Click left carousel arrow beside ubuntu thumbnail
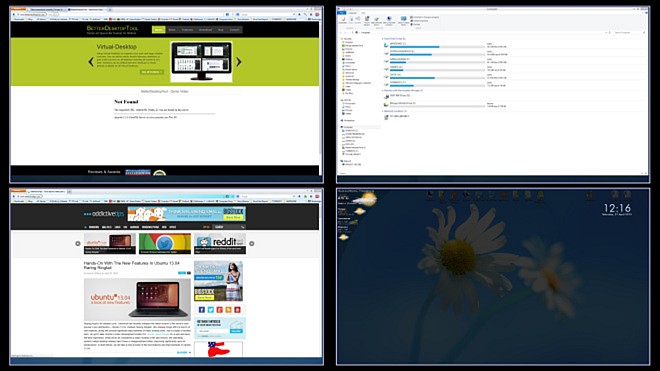 tap(78, 243)
